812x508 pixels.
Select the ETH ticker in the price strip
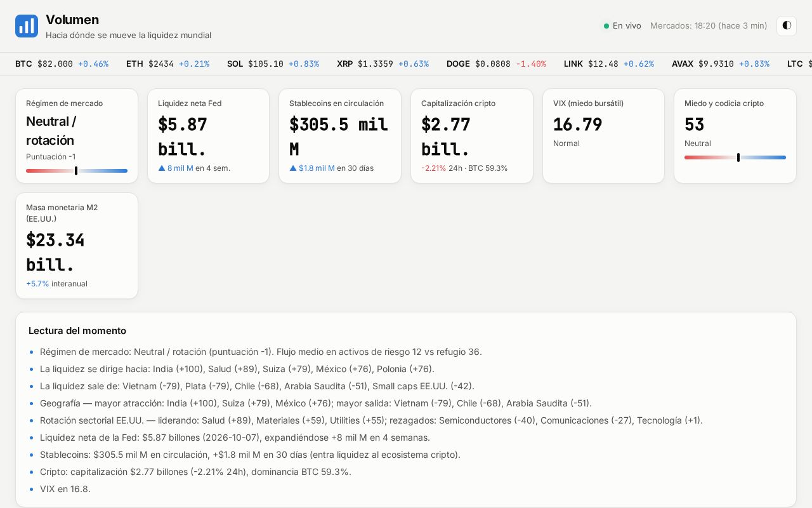tap(167, 64)
